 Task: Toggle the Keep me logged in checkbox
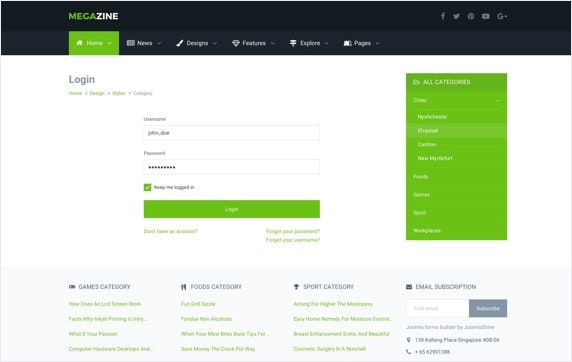pyautogui.click(x=147, y=187)
